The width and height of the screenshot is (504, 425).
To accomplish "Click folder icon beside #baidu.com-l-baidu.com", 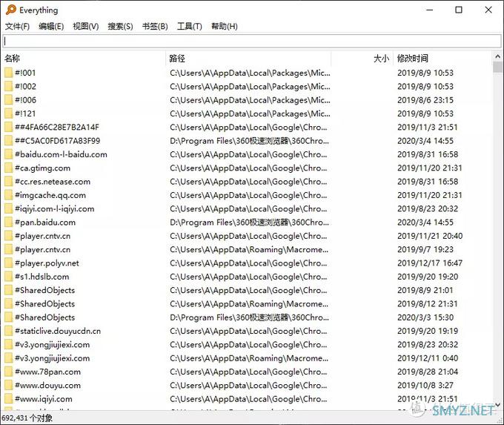I will pyautogui.click(x=8, y=154).
